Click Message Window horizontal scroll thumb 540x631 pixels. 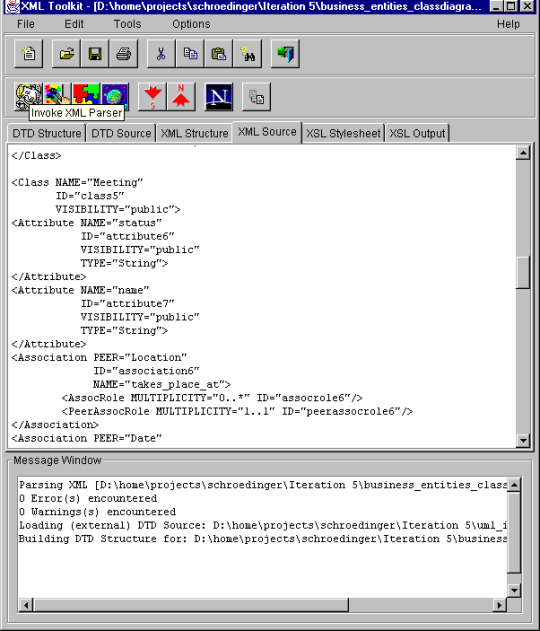191,605
